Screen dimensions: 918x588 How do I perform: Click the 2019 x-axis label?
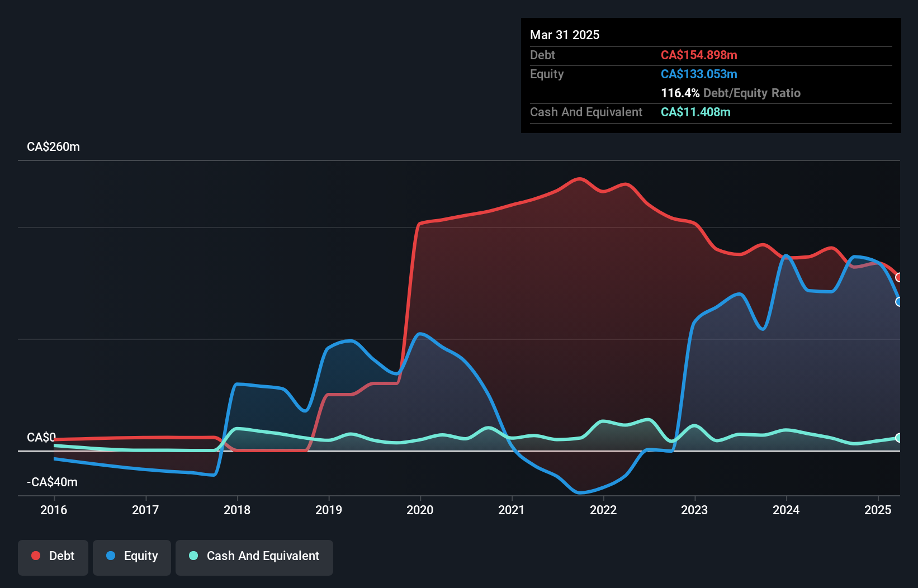coord(329,510)
